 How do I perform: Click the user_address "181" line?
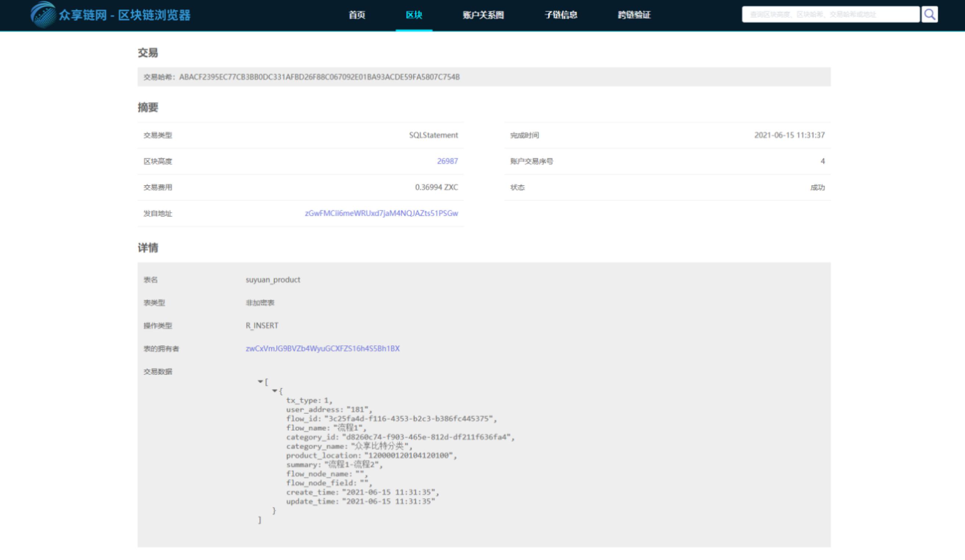click(329, 409)
